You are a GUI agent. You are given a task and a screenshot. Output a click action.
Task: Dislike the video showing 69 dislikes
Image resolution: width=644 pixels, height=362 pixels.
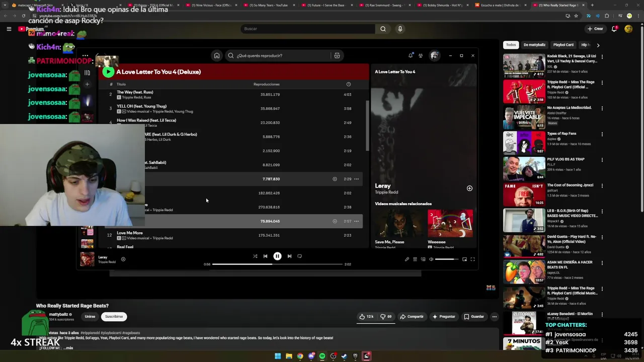(x=386, y=317)
